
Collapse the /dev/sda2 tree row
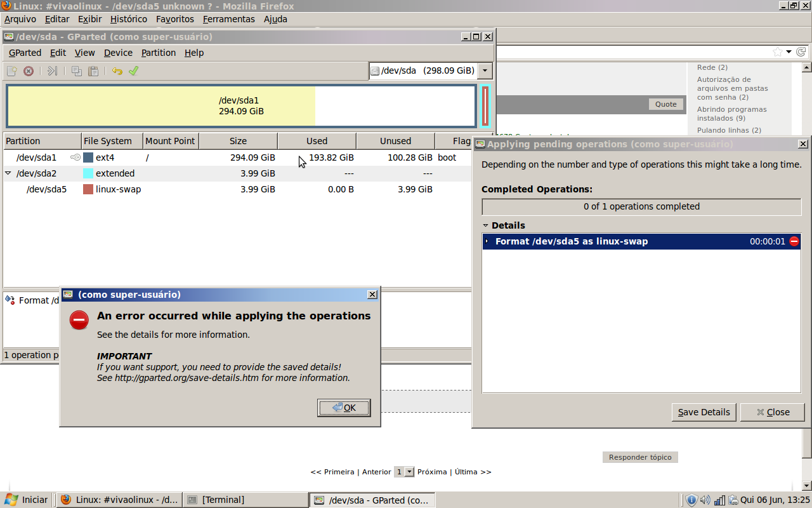8,173
